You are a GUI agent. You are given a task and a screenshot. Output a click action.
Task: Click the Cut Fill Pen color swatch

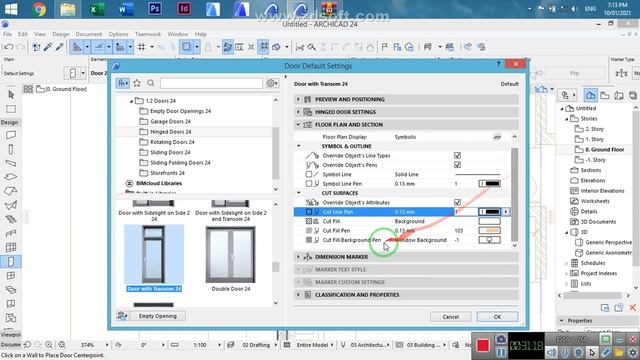tap(489, 231)
